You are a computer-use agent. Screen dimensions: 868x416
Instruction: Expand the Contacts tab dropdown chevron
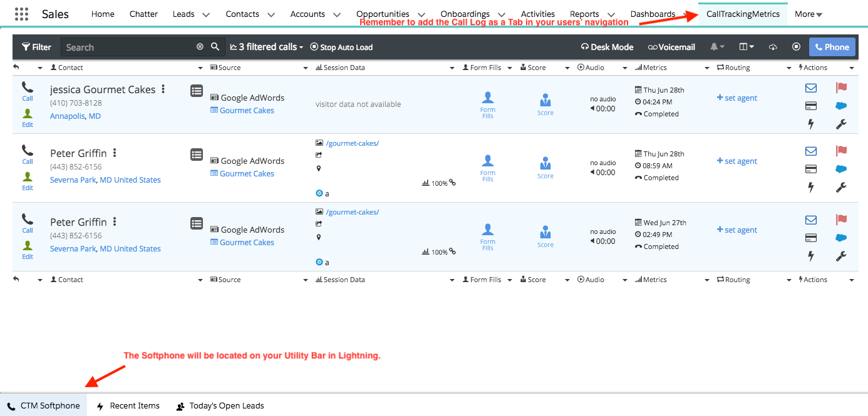[x=271, y=14]
